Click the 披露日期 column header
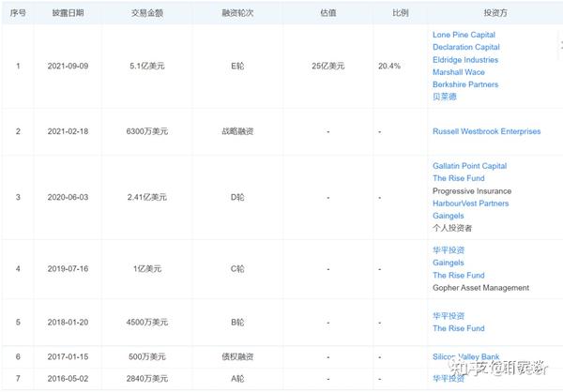This screenshot has height=392, width=563. pyautogui.click(x=68, y=13)
